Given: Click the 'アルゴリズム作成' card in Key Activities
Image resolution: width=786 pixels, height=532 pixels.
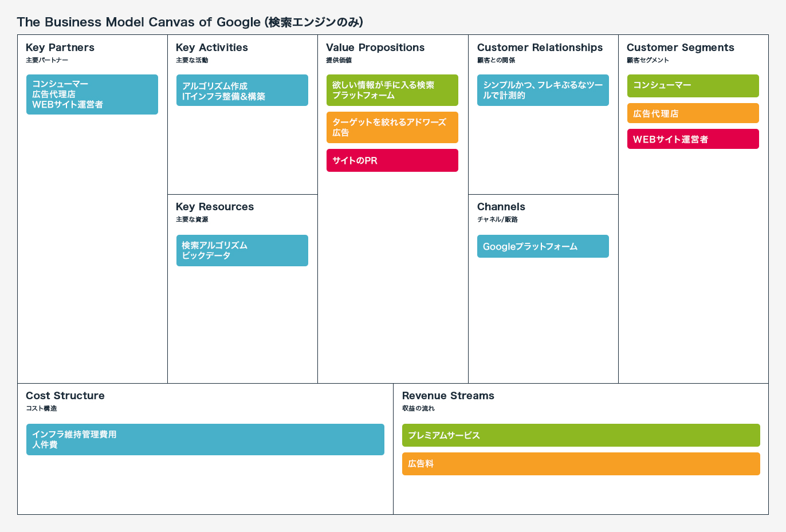Looking at the screenshot, I should click(242, 90).
